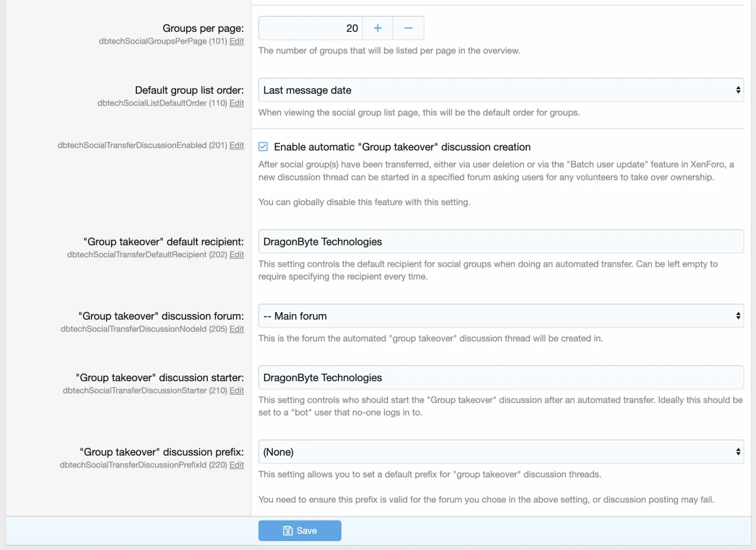Edit the dbtechSocialTransferDefaultRecipient option
Viewport: 756px width, 550px height.
tap(236, 254)
